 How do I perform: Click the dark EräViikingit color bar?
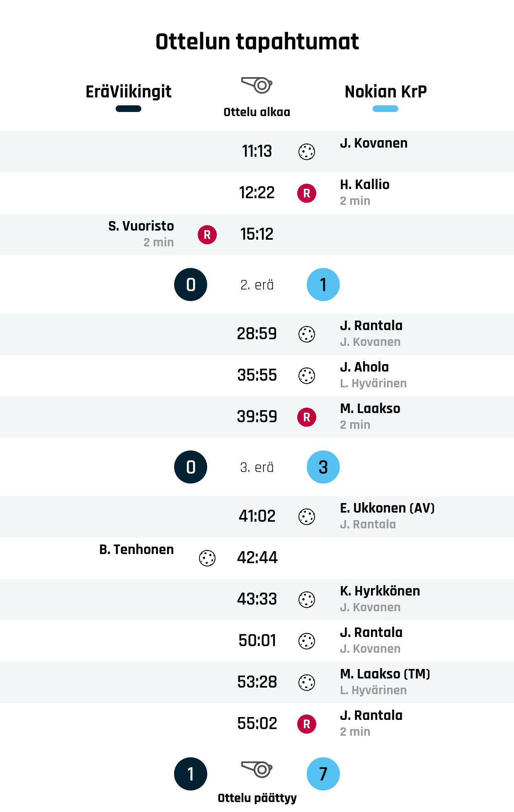point(128,109)
